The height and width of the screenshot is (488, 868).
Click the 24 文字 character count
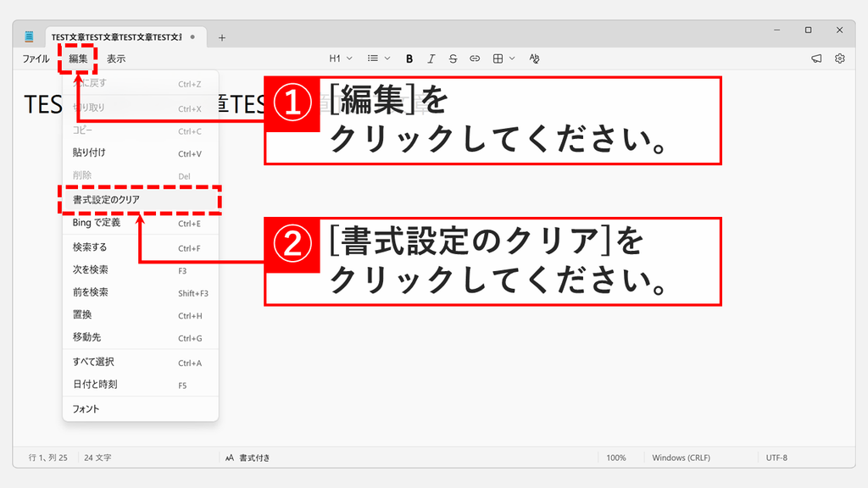click(97, 457)
